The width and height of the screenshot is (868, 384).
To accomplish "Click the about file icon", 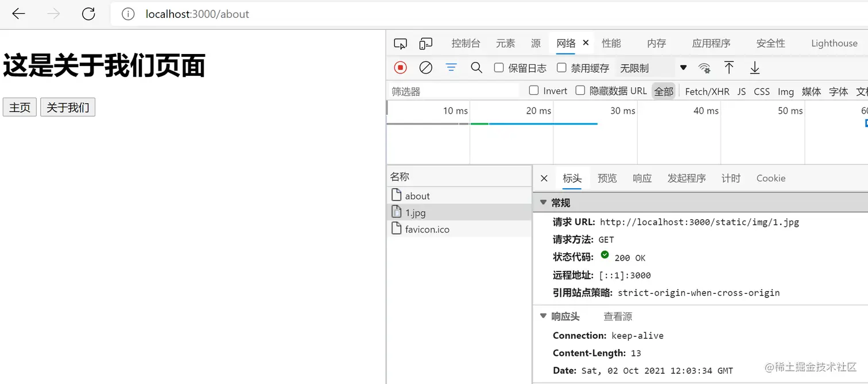I will point(396,195).
